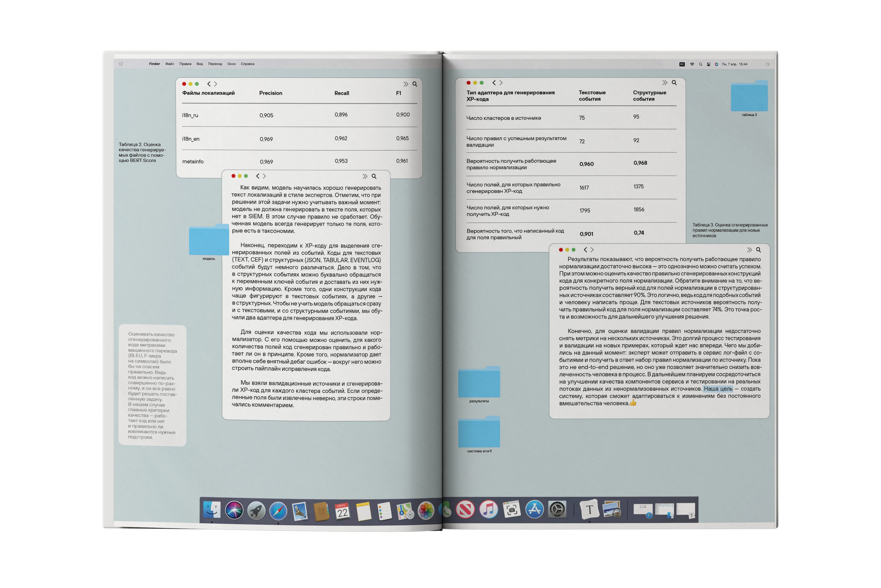Open the Переход menu
Viewport: 881px width, 588px height.
215,64
